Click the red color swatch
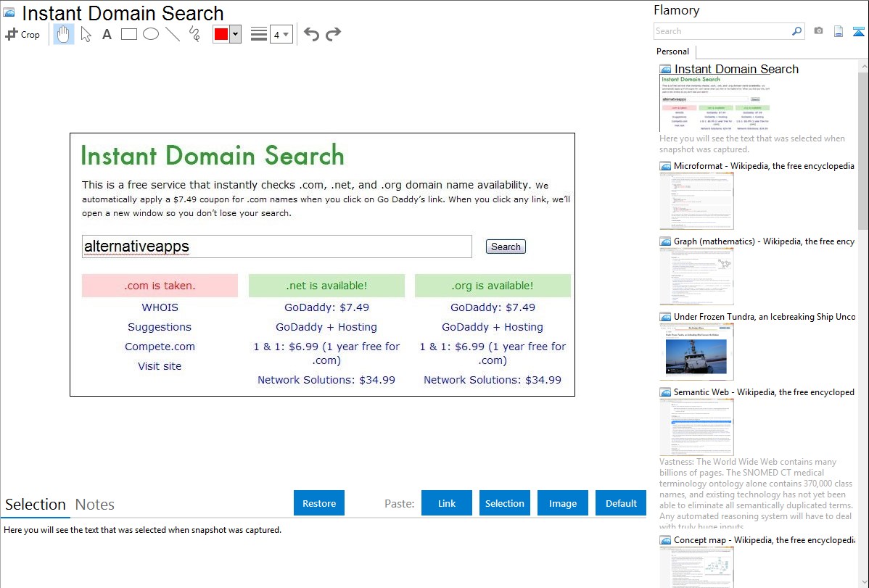Screen dimensions: 869x588 (x=221, y=34)
